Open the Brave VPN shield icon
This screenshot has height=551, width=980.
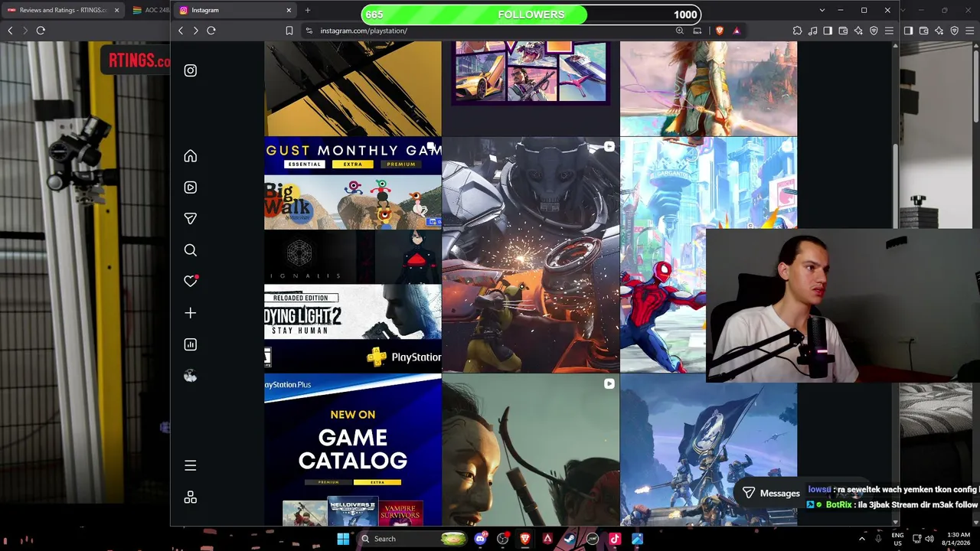(x=874, y=31)
